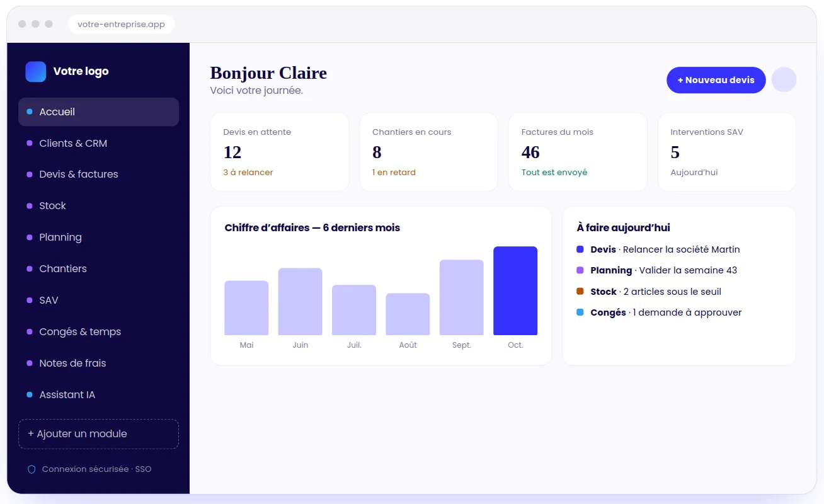Open Devis & factures section
The height and width of the screenshot is (504, 824).
[x=98, y=175]
